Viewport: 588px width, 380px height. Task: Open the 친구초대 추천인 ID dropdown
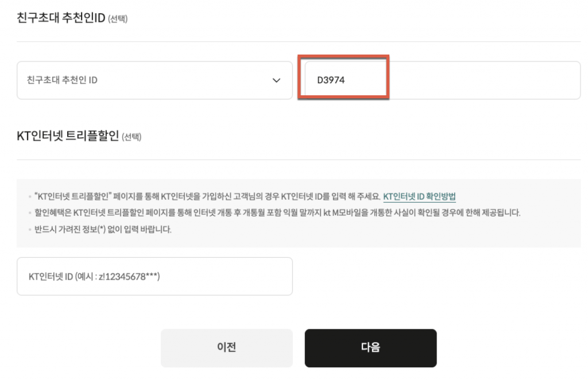[154, 80]
